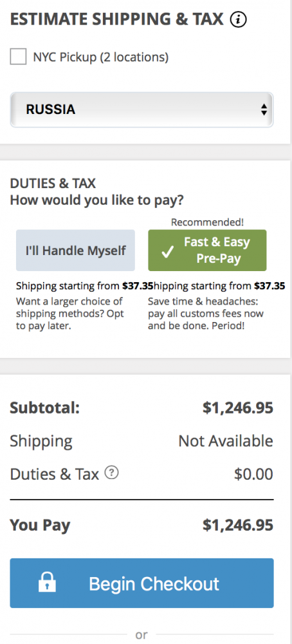
Task: Choose the Fast & Easy Pre-Pay option
Action: click(207, 250)
